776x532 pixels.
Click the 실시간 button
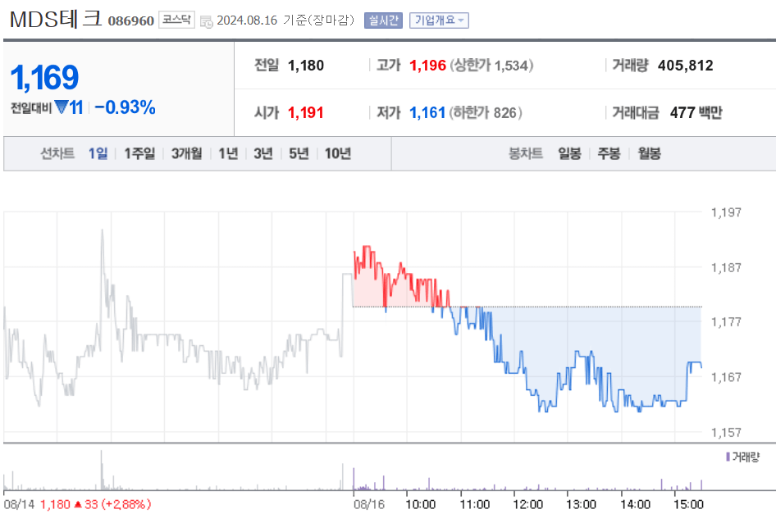383,20
